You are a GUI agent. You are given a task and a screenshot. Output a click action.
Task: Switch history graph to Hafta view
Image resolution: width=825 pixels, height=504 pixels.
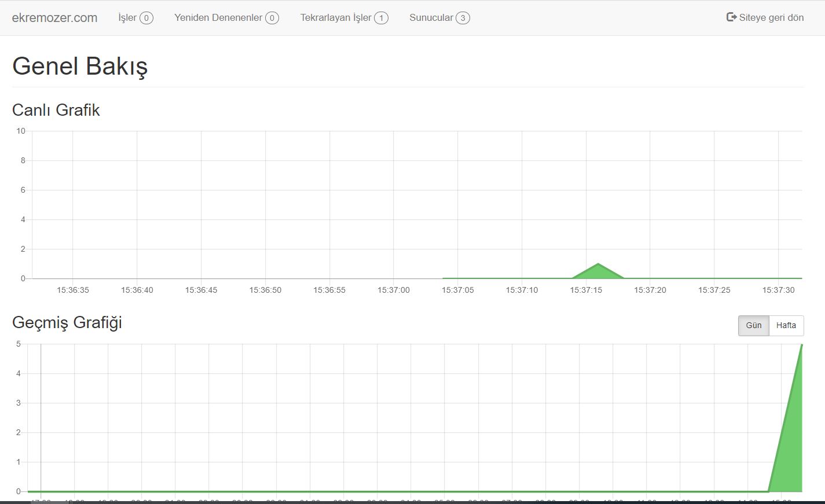786,325
